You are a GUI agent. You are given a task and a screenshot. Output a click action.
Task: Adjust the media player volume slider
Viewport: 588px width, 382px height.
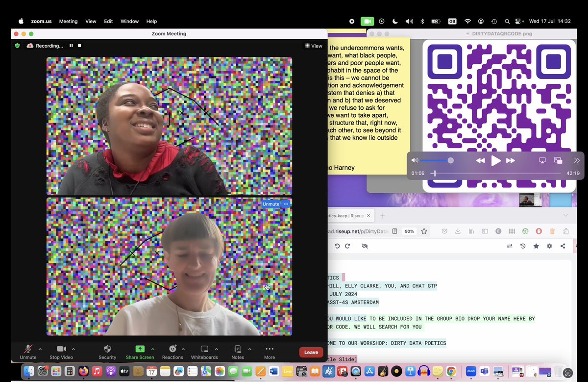[x=437, y=160]
